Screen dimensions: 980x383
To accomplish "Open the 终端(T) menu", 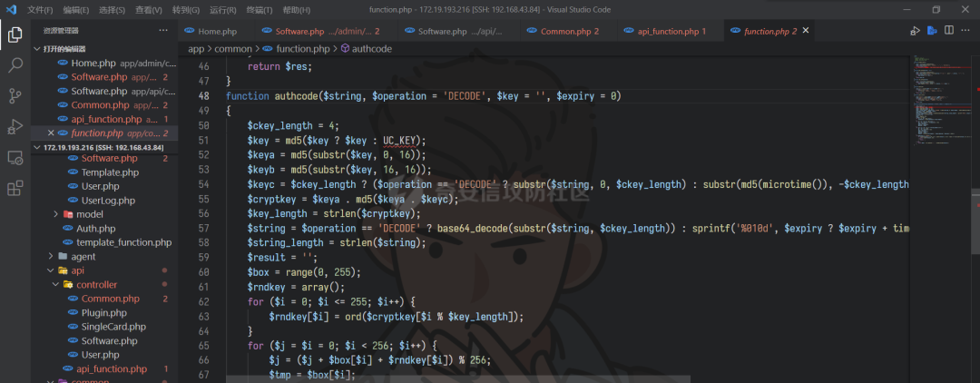I will pyautogui.click(x=260, y=10).
